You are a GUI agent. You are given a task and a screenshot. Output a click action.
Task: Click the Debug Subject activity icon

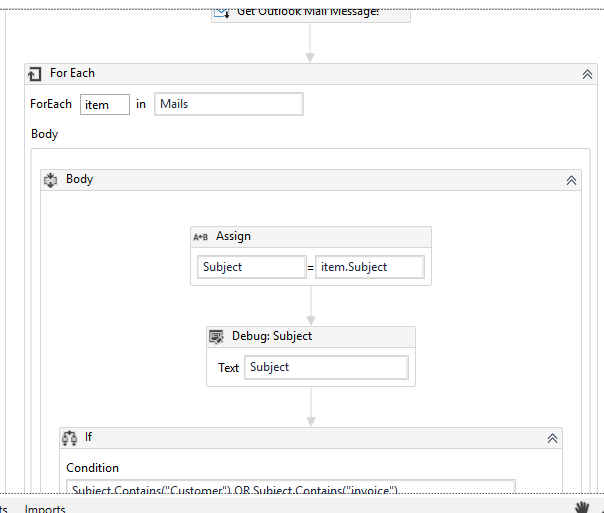point(216,337)
